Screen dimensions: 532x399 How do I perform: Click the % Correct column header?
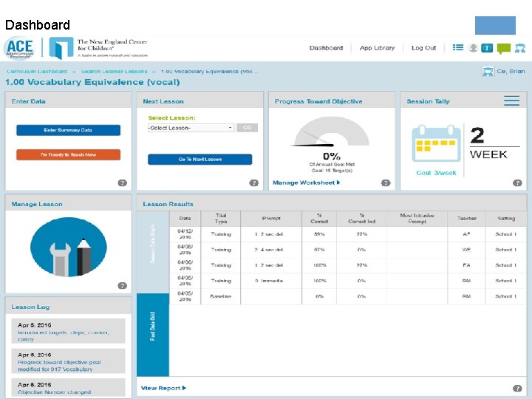pos(319,219)
